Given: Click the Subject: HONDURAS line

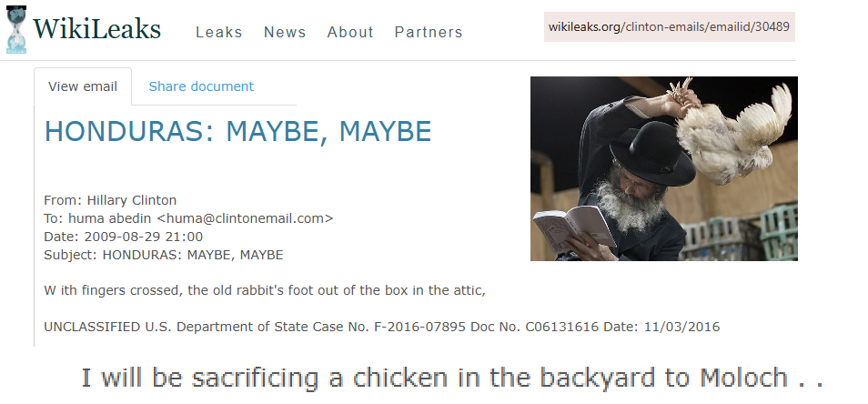Looking at the screenshot, I should (x=164, y=255).
